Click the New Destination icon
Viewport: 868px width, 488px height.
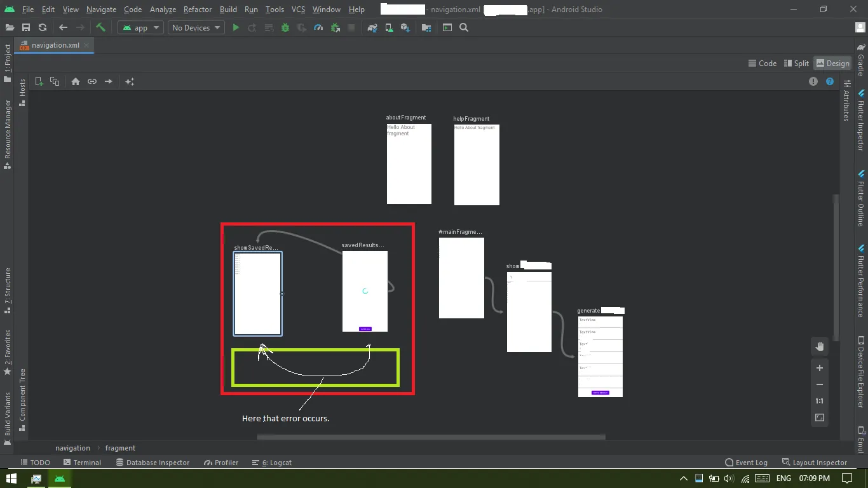(x=39, y=81)
